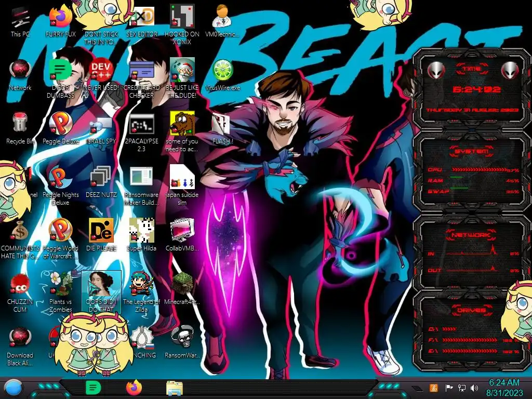Launch the VirusWire.exe lime icon
This screenshot has width=532, height=399.
point(222,75)
